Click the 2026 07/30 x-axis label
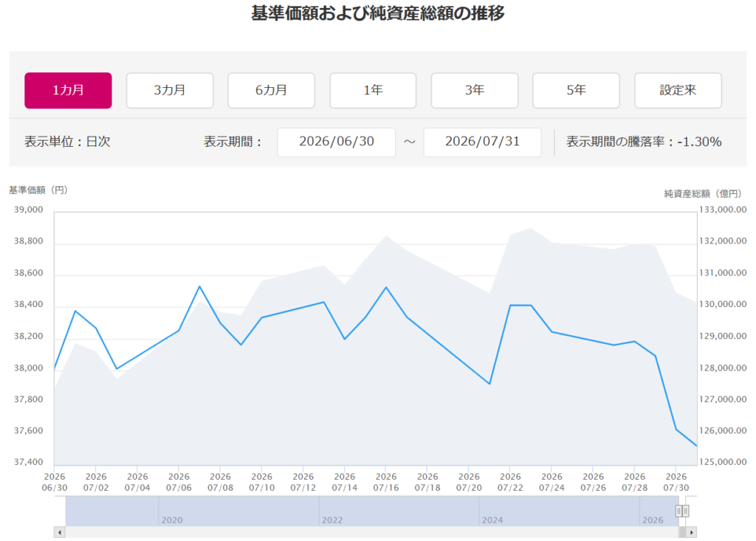Image resolution: width=756 pixels, height=541 pixels. tap(676, 482)
